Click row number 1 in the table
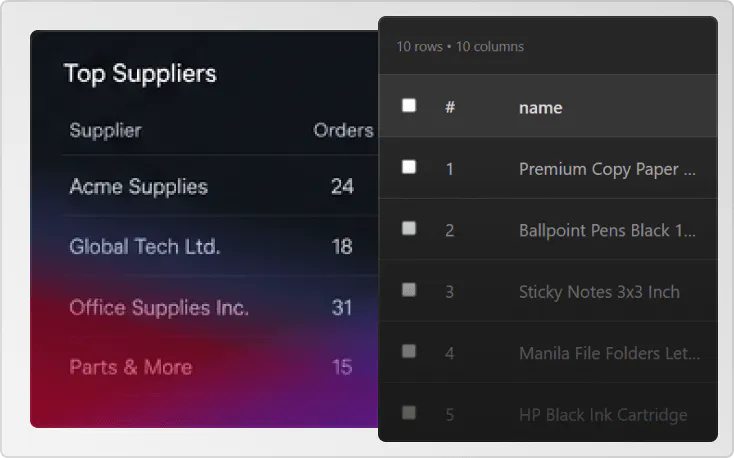734x458 pixels. [x=449, y=169]
